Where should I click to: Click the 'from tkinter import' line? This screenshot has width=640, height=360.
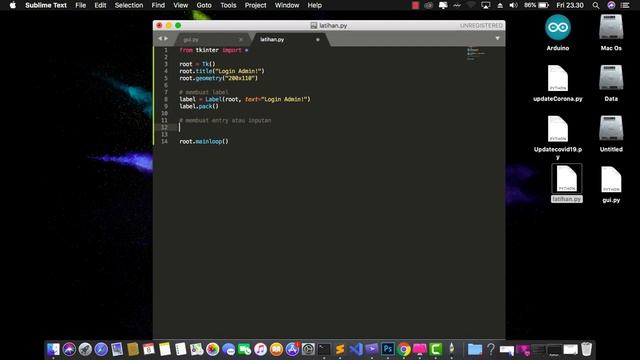pos(213,50)
